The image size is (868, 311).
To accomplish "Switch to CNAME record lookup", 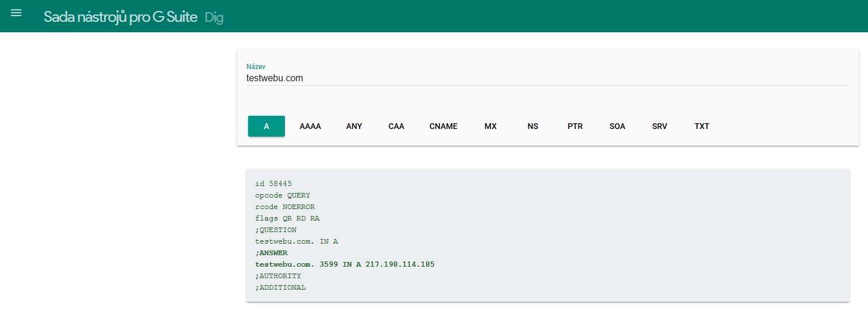I will pos(443,126).
